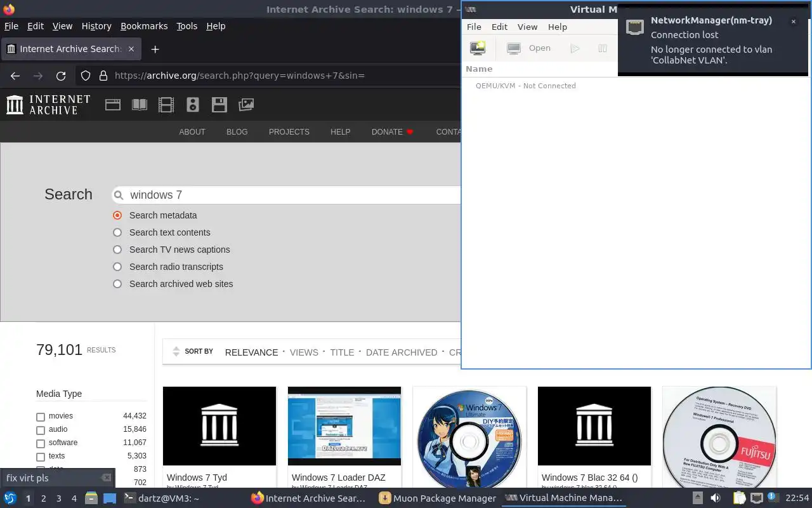Reload the archive.org page
The image size is (812, 508).
(61, 76)
